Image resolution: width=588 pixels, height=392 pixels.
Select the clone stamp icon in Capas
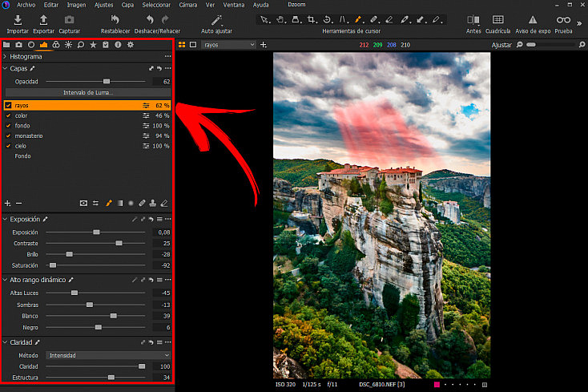coord(153,204)
